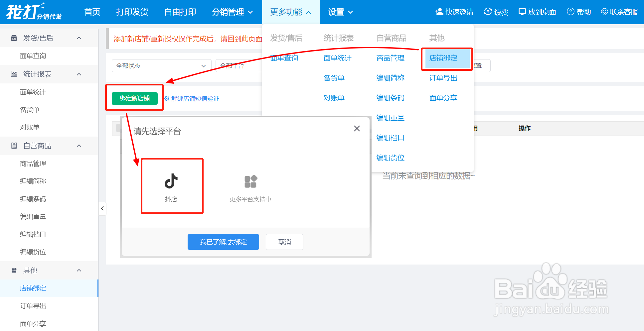This screenshot has width=644, height=331.
Task: Go to 首页 tab
Action: [92, 12]
